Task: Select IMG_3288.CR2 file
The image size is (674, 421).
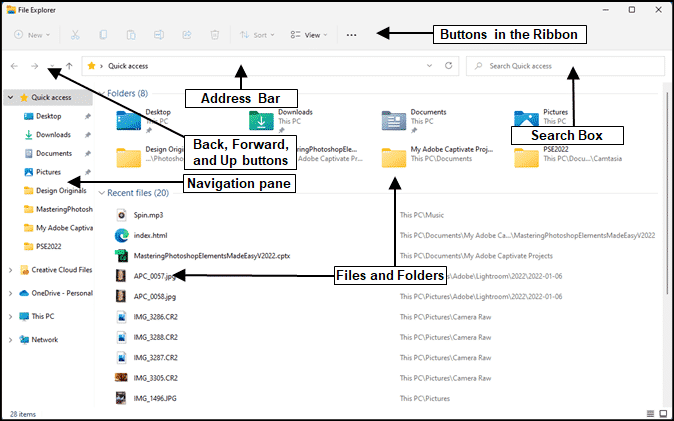Action: 156,337
